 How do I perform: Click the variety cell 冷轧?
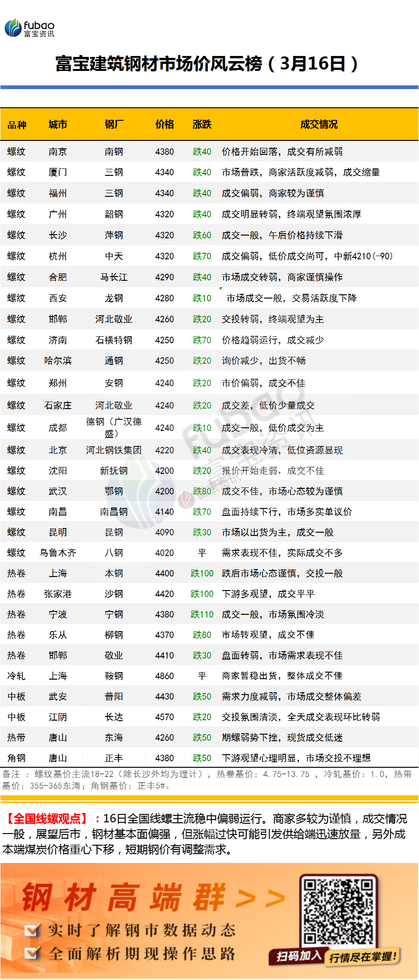16,676
